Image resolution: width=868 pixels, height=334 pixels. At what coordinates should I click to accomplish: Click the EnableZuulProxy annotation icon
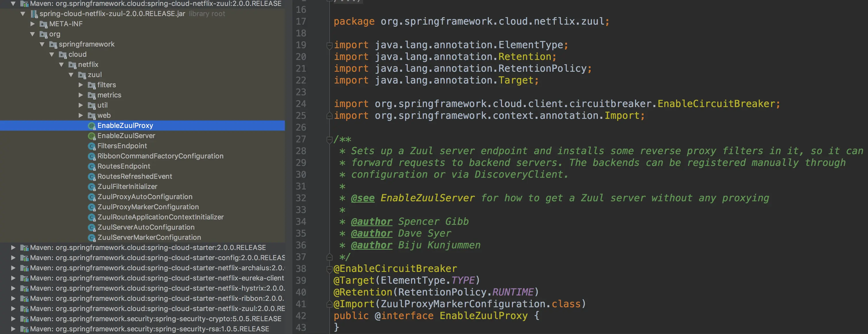click(91, 126)
